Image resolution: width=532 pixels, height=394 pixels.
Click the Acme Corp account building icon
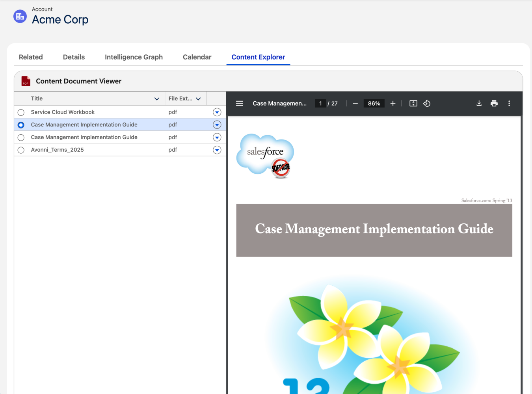coord(20,17)
